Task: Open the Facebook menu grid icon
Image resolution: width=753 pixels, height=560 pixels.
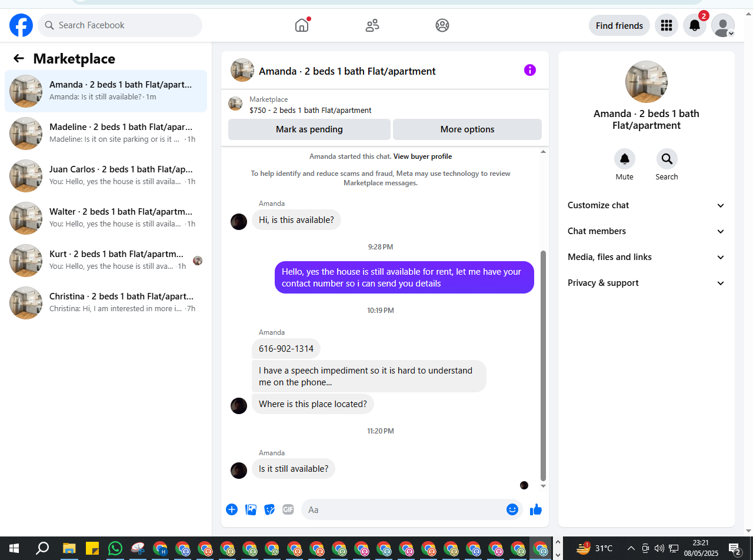Action: [667, 25]
